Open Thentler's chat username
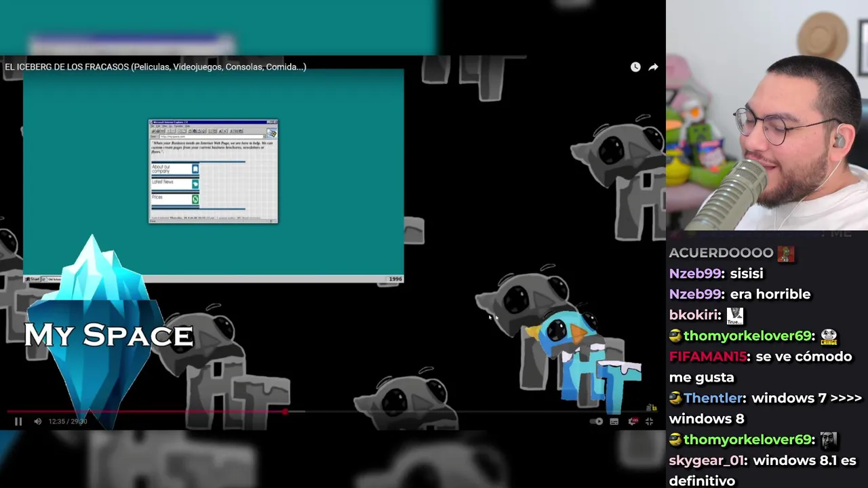The image size is (868, 488). click(713, 398)
